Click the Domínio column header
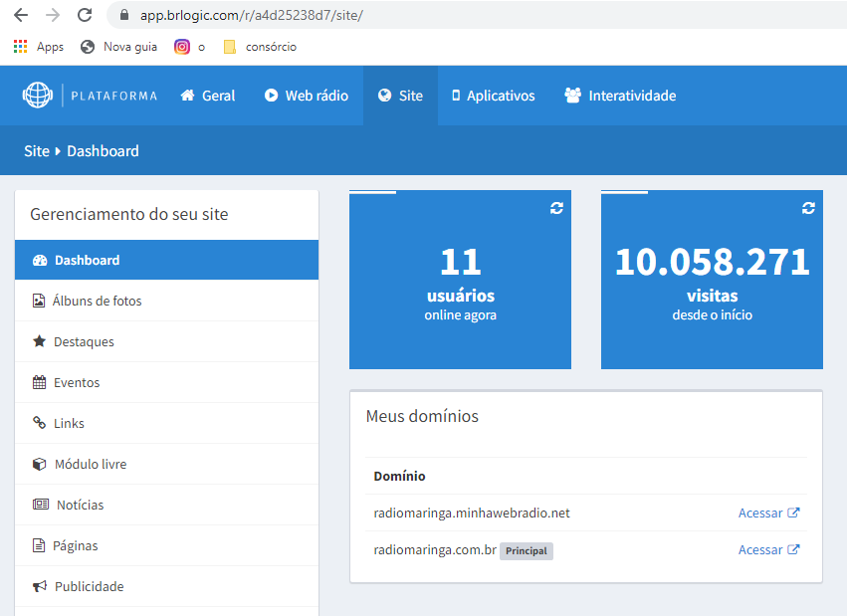Image resolution: width=847 pixels, height=616 pixels. click(x=400, y=476)
